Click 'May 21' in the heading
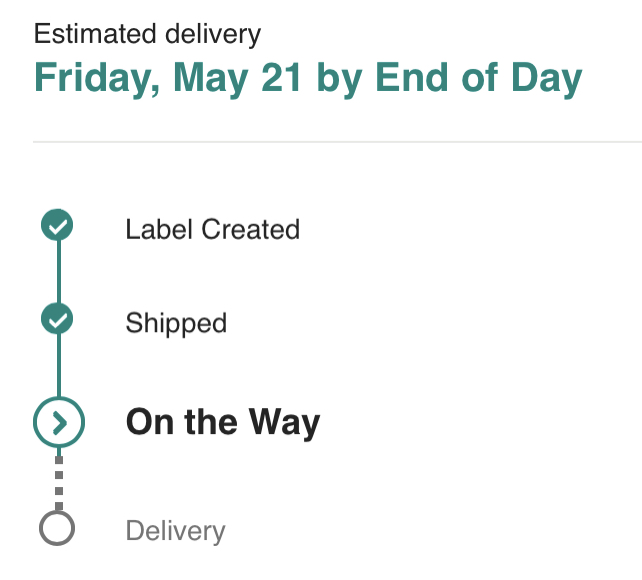Screen dimensions: 642x580 (x=239, y=79)
